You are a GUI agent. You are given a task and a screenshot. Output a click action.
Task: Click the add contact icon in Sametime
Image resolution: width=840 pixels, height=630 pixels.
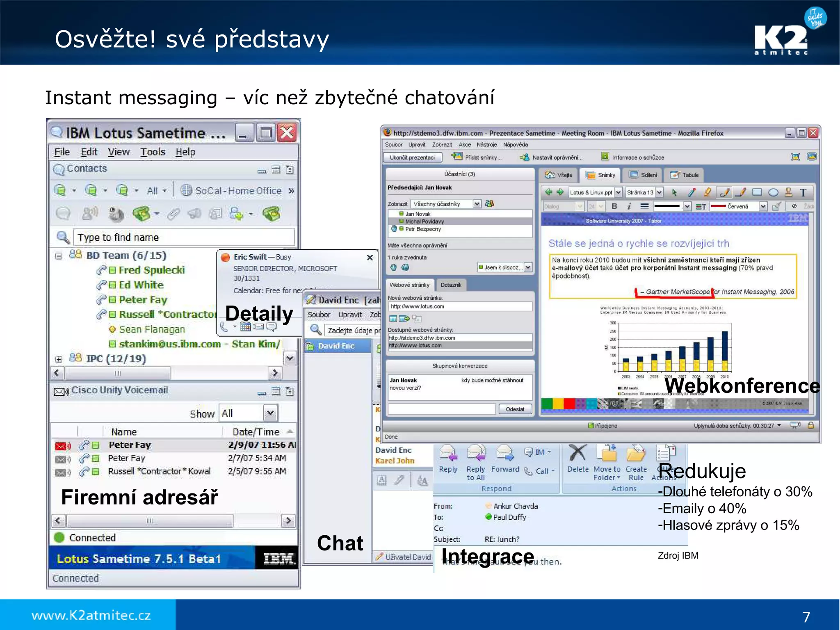236,214
